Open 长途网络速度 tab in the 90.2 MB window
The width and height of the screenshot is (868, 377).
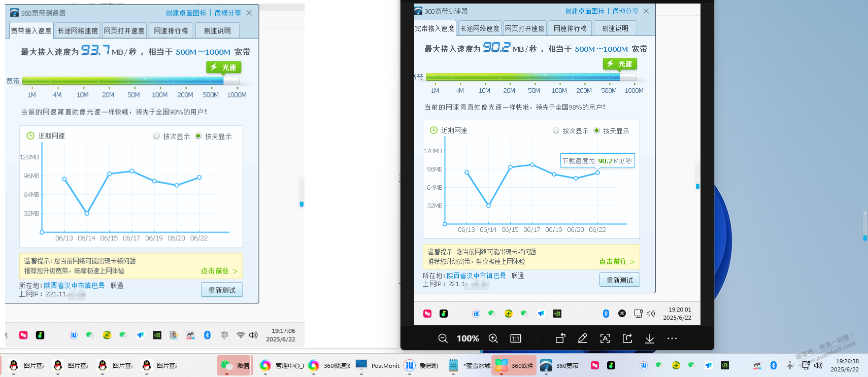(480, 28)
